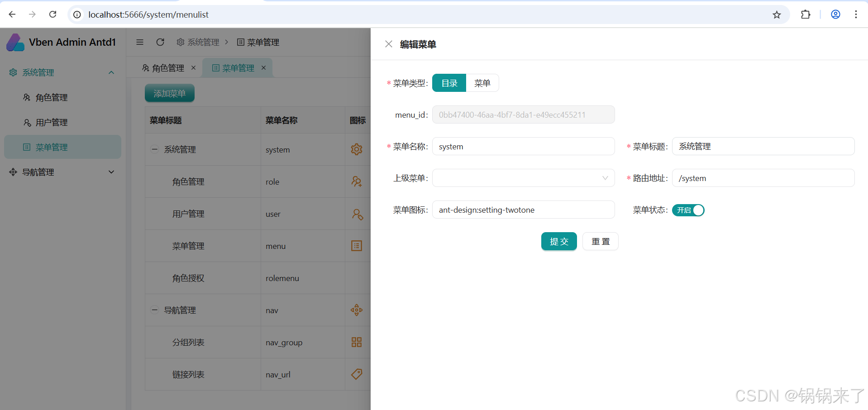Click the refresh icon beside breadcrumb
The image size is (868, 410).
[x=160, y=42]
